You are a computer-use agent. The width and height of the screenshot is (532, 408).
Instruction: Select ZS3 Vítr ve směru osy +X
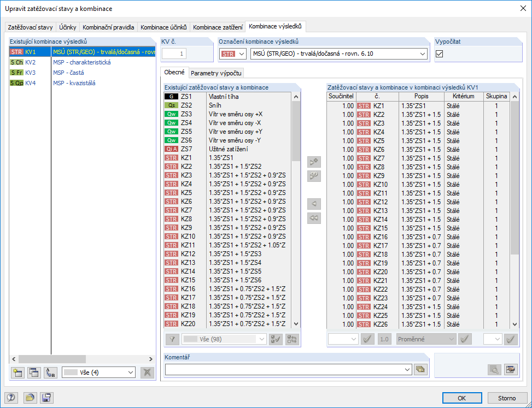(227, 114)
